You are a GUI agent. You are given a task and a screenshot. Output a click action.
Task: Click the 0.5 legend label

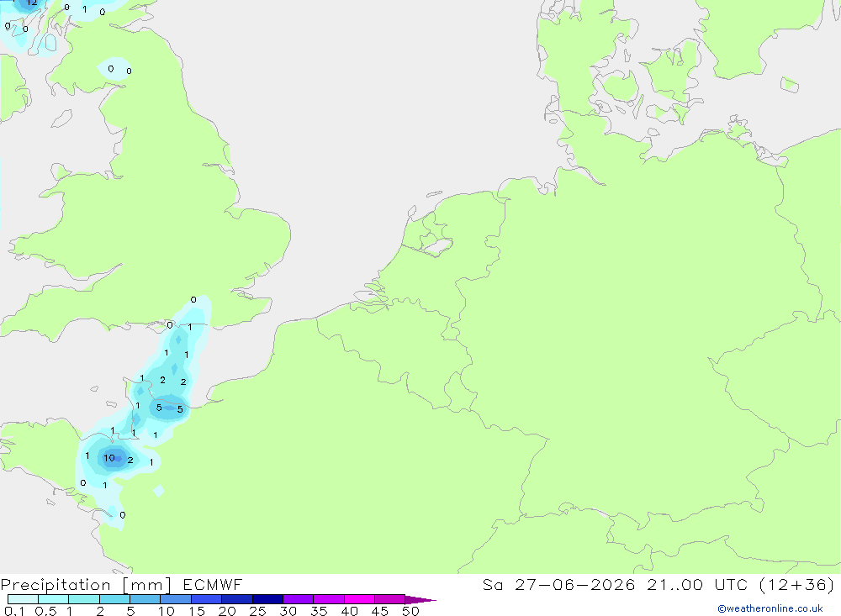tap(45, 611)
